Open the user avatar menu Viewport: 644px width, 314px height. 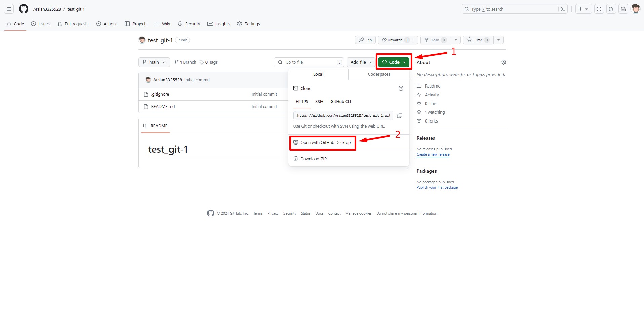point(636,9)
